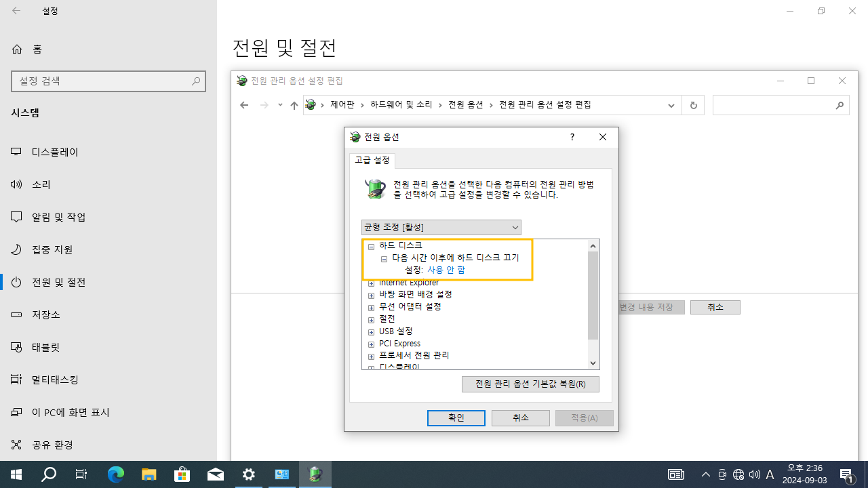Click the 적용(A) button
This screenshot has height=488, width=868.
pyautogui.click(x=585, y=418)
